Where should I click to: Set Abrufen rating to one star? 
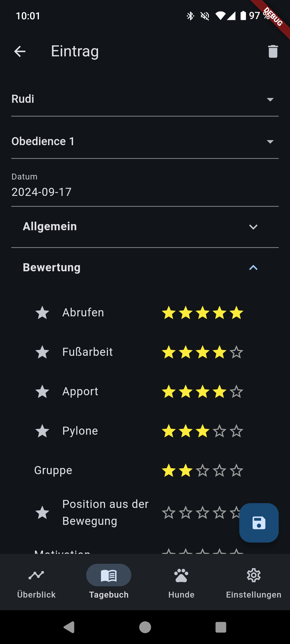pyautogui.click(x=169, y=313)
